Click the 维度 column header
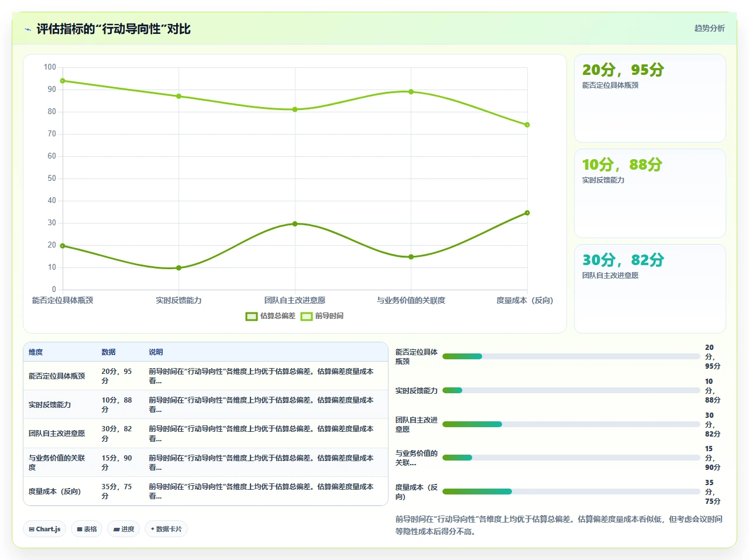The height and width of the screenshot is (560, 749). coord(36,352)
